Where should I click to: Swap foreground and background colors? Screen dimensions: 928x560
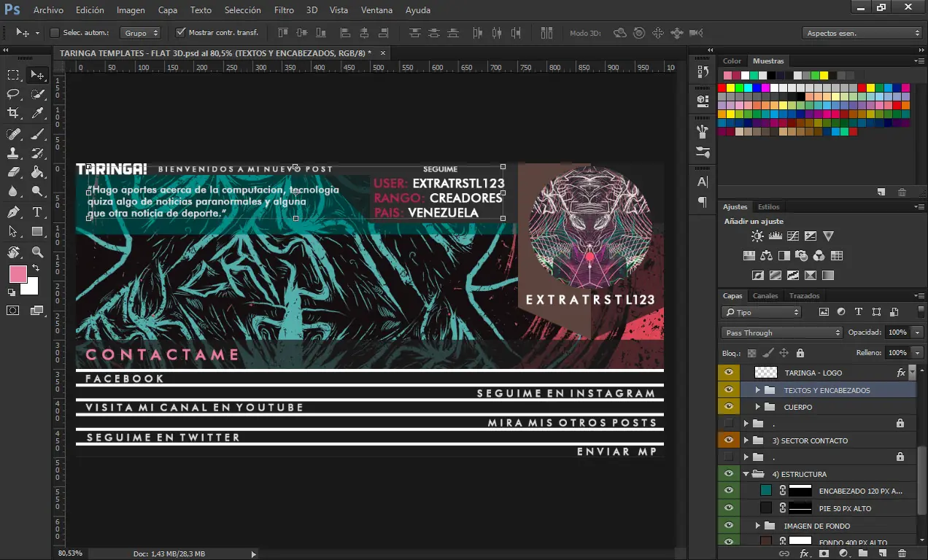(36, 269)
